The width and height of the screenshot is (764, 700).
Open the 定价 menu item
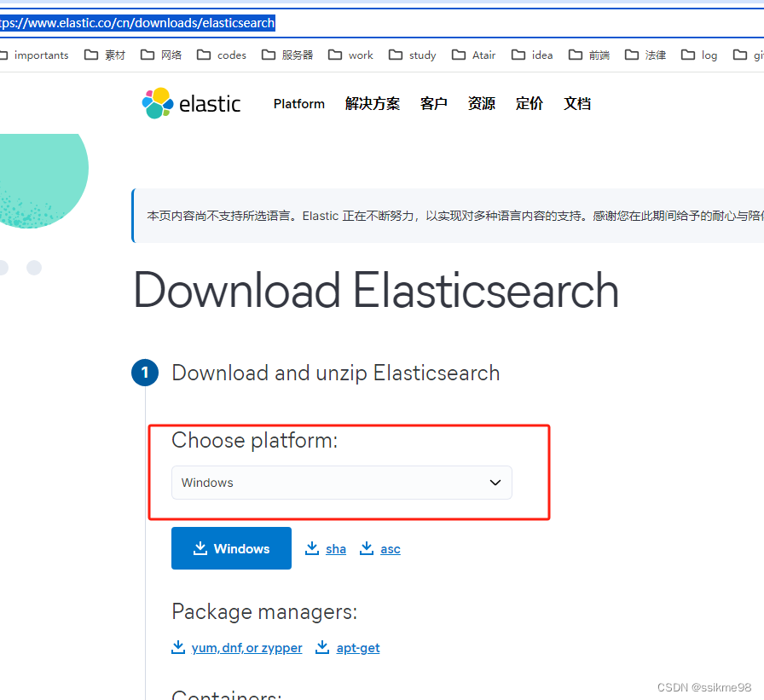[x=530, y=104]
